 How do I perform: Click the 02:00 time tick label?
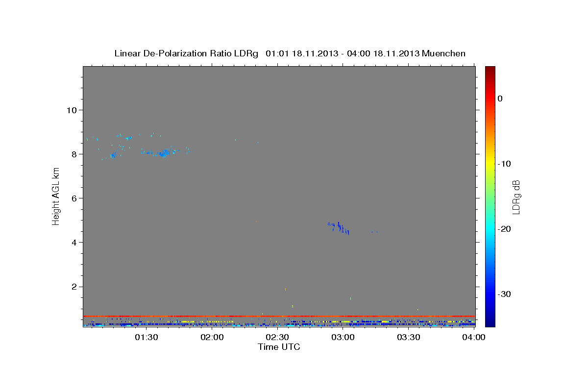pyautogui.click(x=212, y=337)
